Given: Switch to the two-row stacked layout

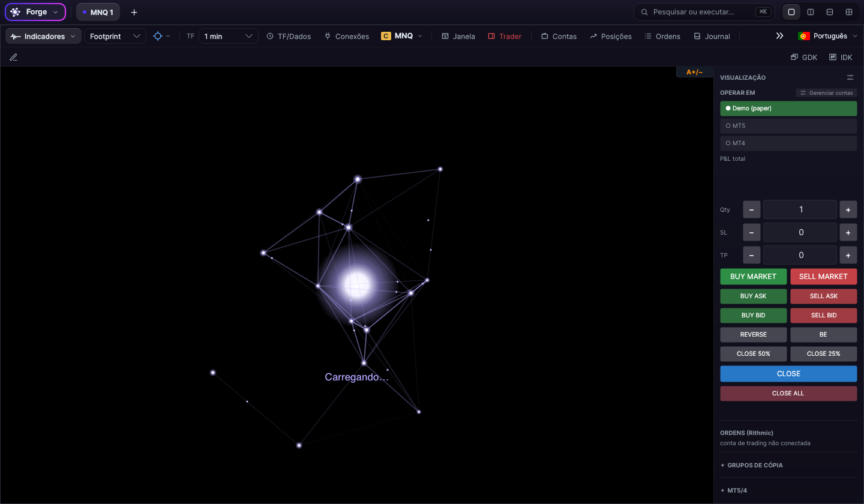Looking at the screenshot, I should click(830, 12).
